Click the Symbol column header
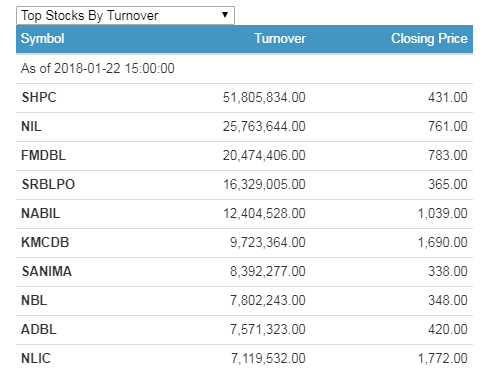Image resolution: width=485 pixels, height=373 pixels. [42, 39]
